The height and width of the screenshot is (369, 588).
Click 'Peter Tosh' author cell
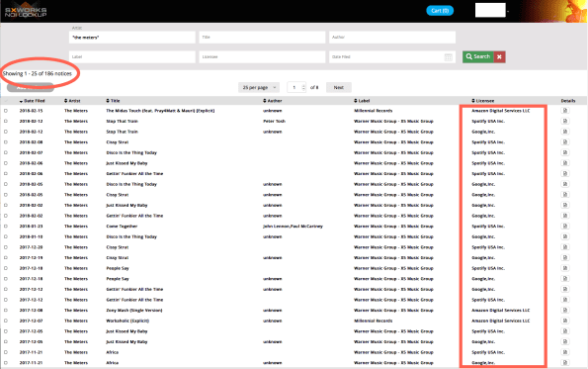(274, 122)
